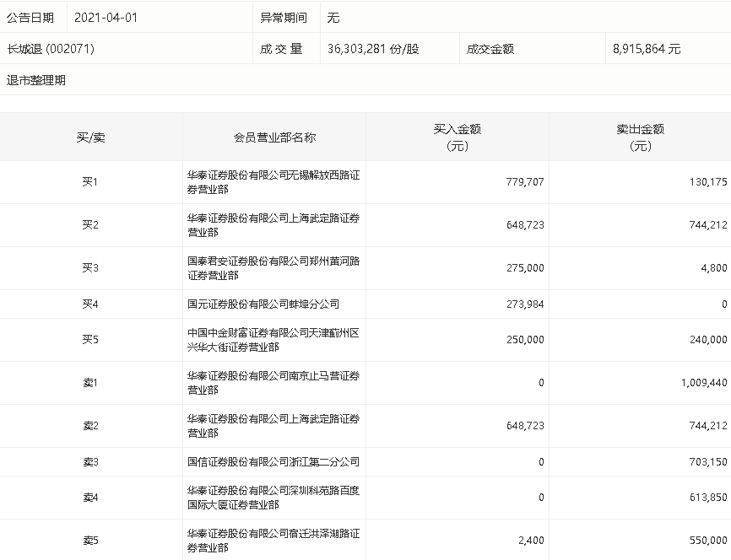This screenshot has width=731, height=560.
Task: Select sell amount '240,000'
Action: click(708, 340)
